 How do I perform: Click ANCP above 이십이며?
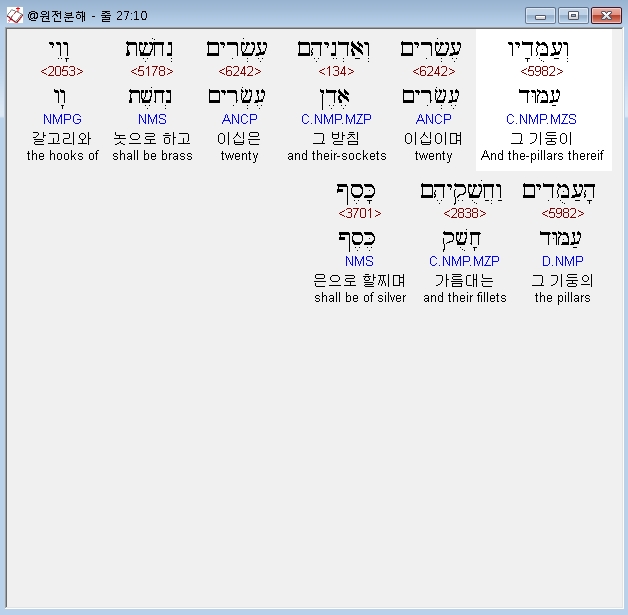[433, 119]
